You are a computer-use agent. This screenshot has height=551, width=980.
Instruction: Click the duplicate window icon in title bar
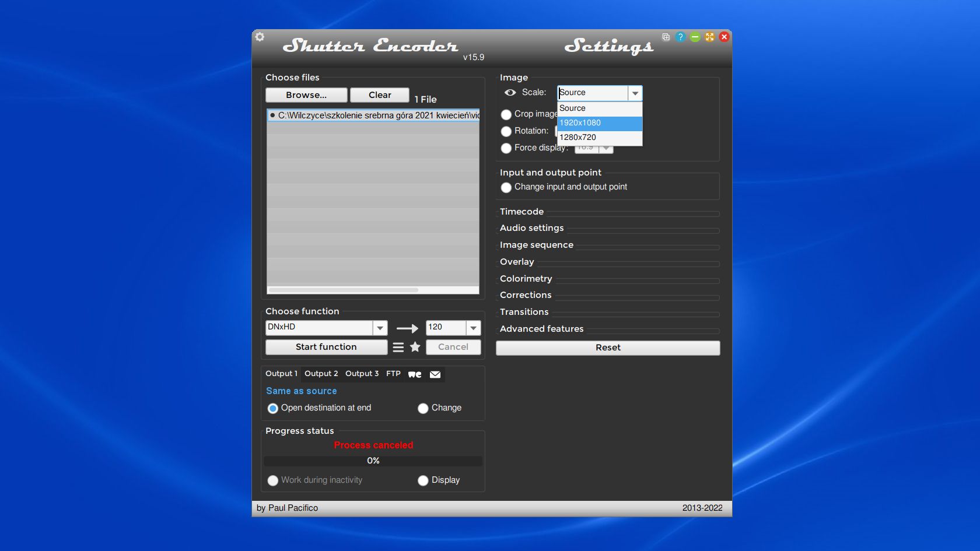tap(666, 37)
